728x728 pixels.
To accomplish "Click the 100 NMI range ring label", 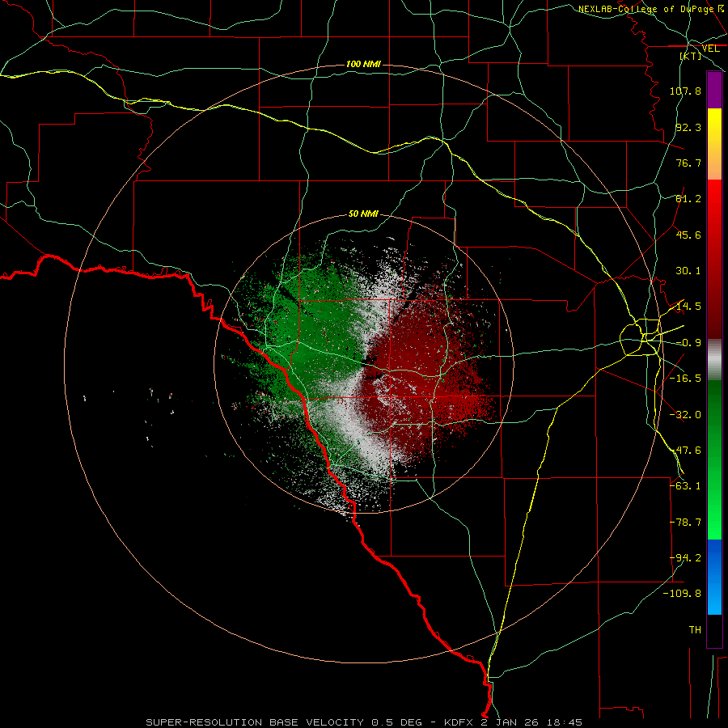I will pyautogui.click(x=363, y=64).
